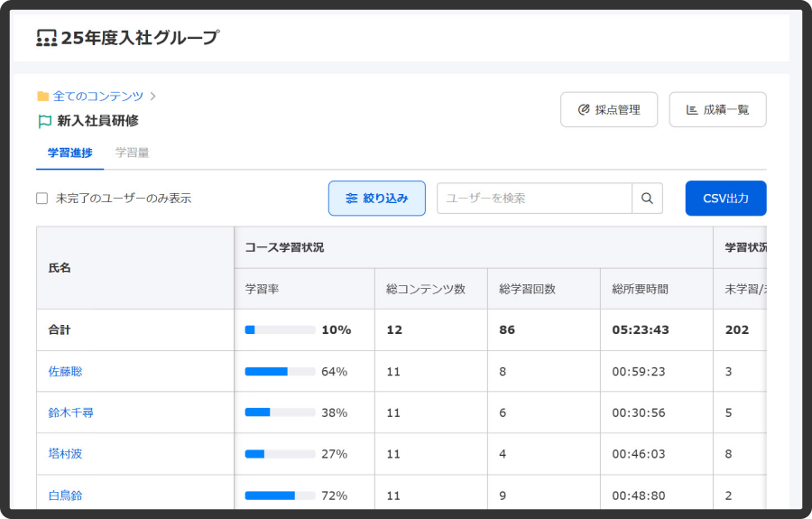
Task: Open the 絞り込み filter button
Action: click(377, 199)
